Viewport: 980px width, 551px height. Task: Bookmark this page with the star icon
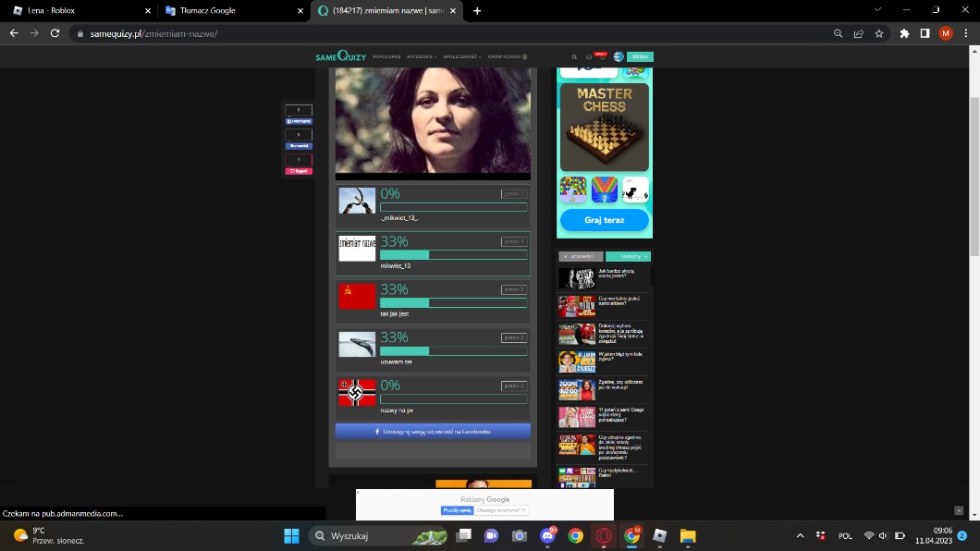coord(879,33)
